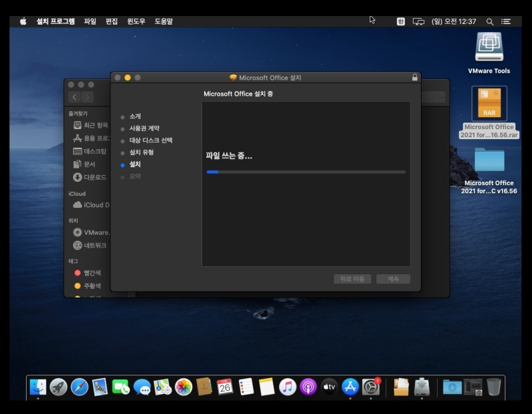Click the 뒤로 이동 button
Screen dimensions: 532x414
352,279
